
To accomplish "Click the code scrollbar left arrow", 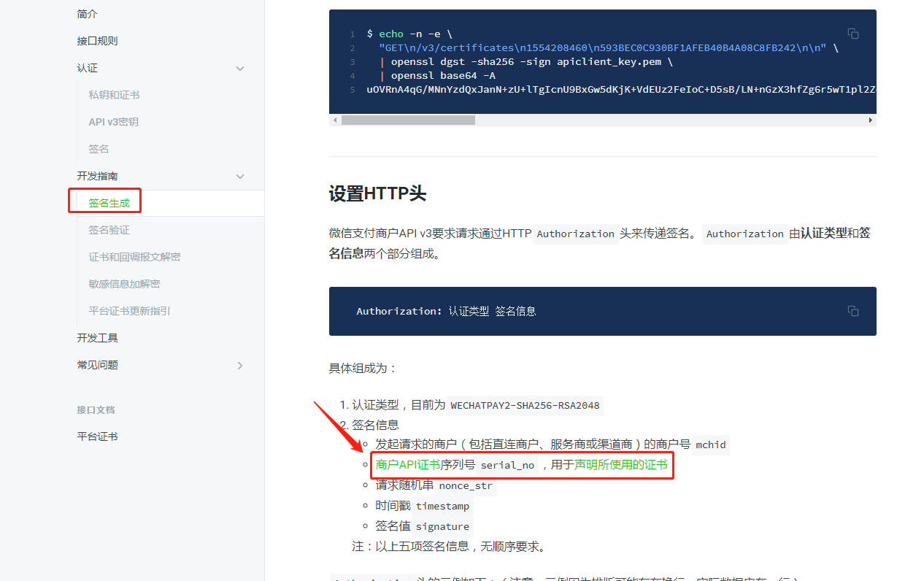I will click(x=335, y=120).
